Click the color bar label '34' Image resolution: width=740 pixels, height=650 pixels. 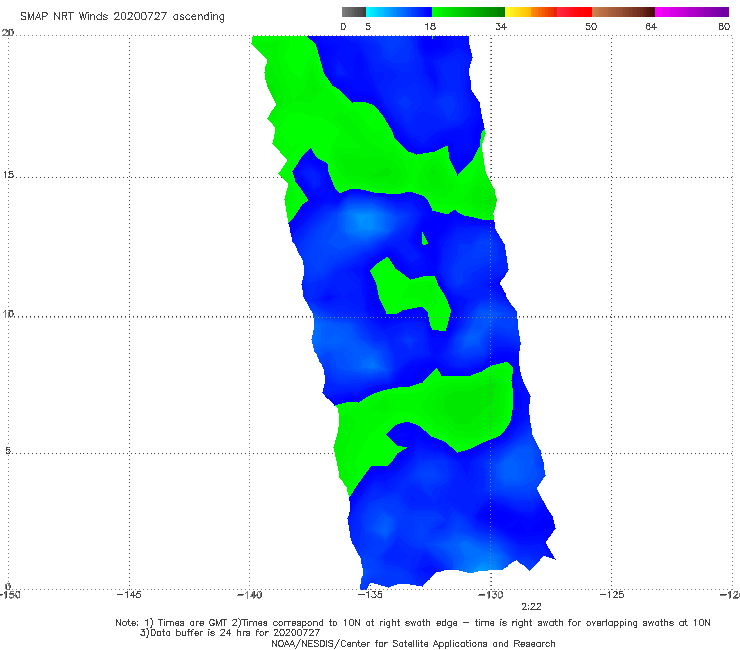coord(501,27)
